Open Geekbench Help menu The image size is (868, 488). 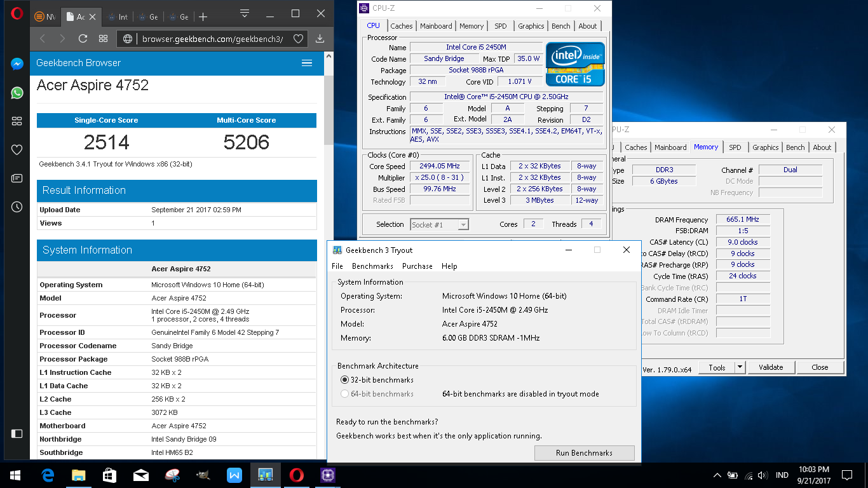(449, 266)
